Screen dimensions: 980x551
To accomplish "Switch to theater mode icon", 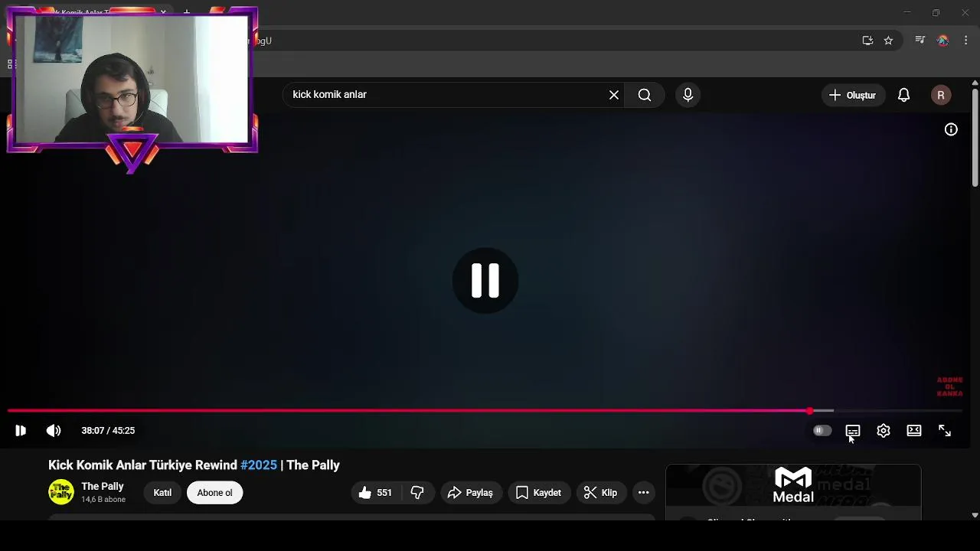I will 914,431.
